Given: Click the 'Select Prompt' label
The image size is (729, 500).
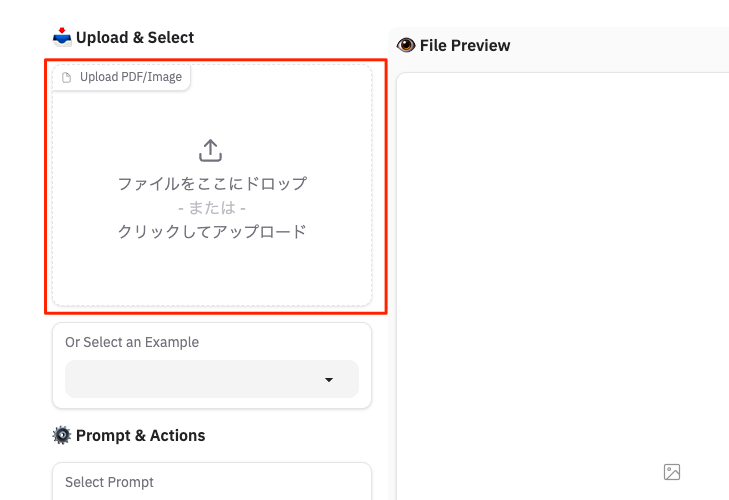Looking at the screenshot, I should point(109,482).
